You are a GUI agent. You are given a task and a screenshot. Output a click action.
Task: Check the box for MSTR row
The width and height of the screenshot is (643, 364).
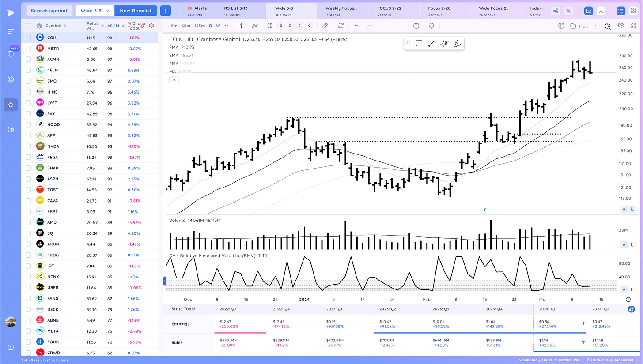click(x=29, y=49)
